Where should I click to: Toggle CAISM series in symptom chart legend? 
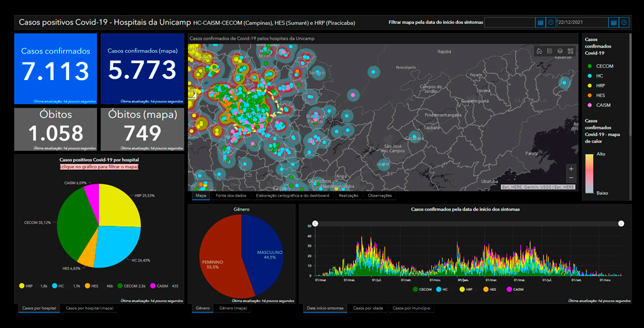pyautogui.click(x=514, y=289)
